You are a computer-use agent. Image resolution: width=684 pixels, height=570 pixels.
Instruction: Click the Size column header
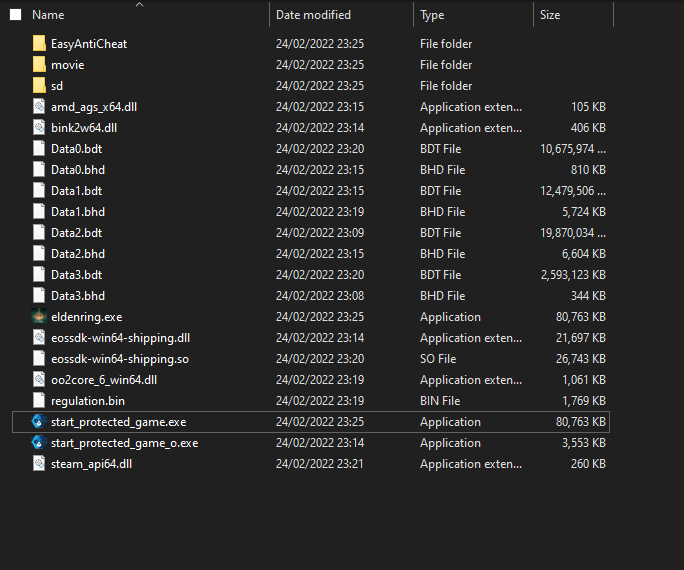point(550,15)
